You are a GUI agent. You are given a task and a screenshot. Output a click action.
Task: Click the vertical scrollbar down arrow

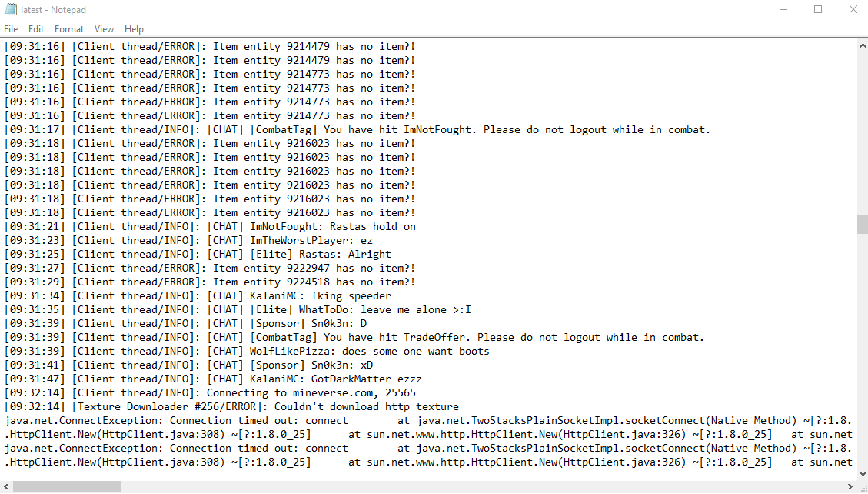point(863,475)
